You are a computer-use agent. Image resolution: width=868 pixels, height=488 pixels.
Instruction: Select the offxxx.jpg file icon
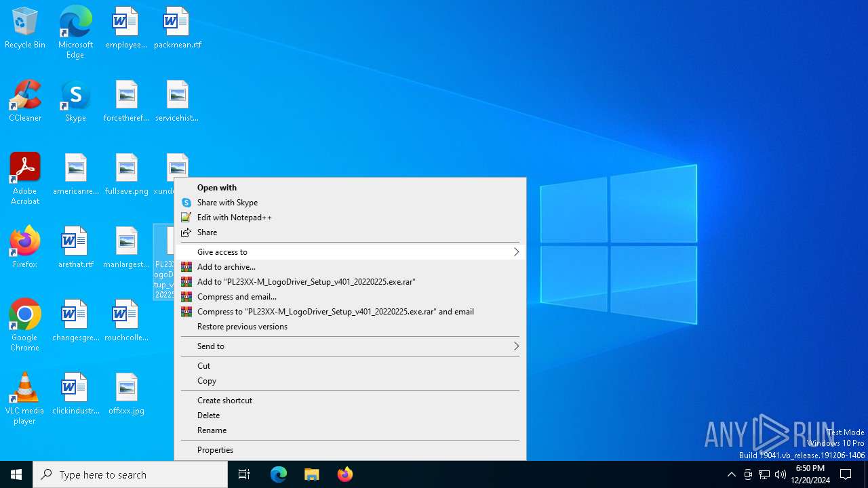(x=126, y=394)
